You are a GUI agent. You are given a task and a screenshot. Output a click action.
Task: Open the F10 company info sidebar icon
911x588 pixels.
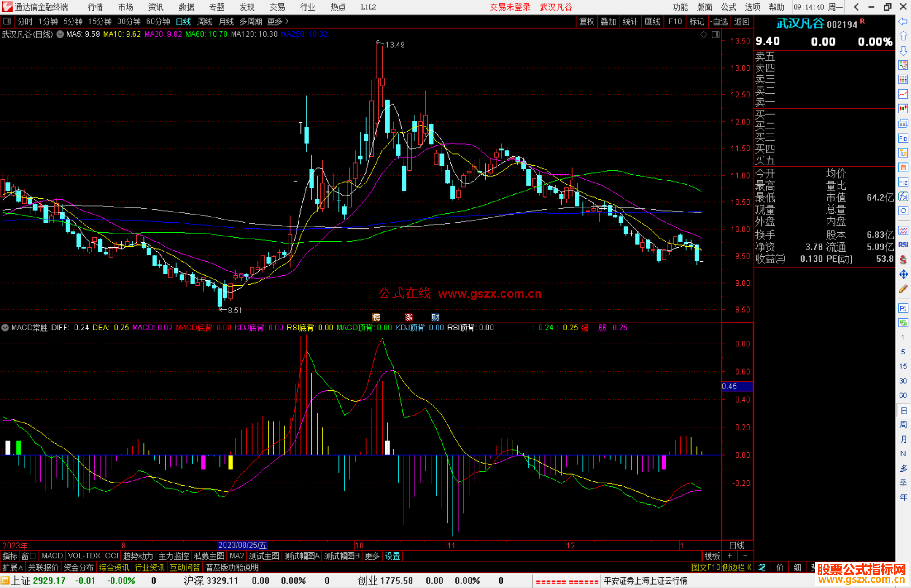click(x=903, y=138)
